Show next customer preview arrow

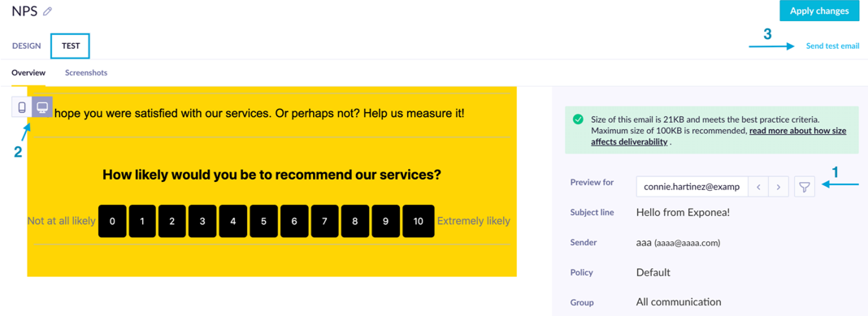(x=779, y=187)
